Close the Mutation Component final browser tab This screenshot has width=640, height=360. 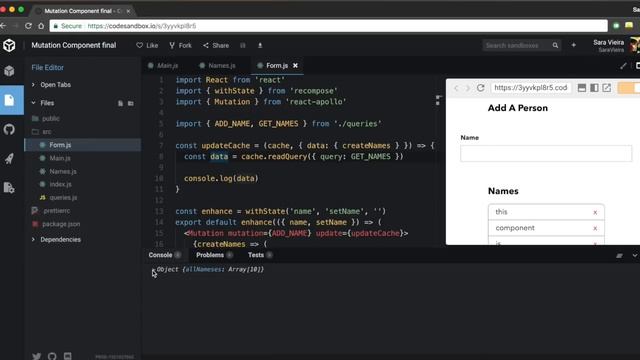[128, 11]
